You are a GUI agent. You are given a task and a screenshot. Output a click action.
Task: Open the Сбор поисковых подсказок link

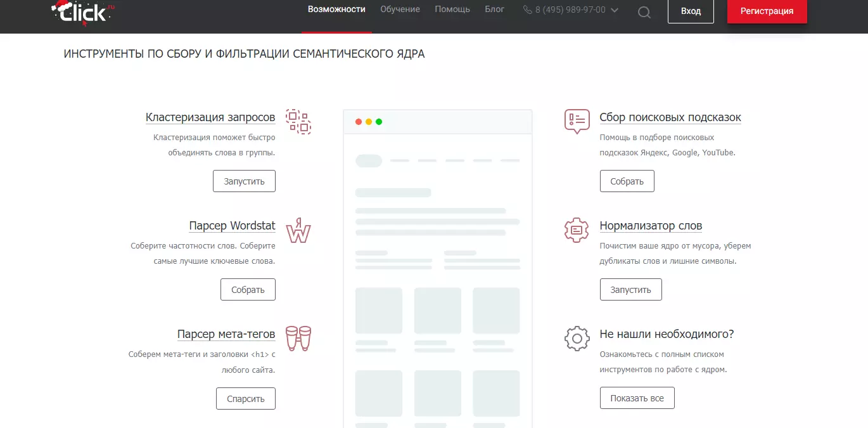pos(670,117)
